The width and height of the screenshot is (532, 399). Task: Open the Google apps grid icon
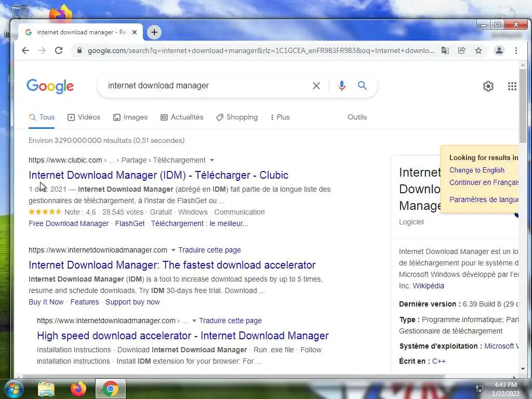point(512,86)
